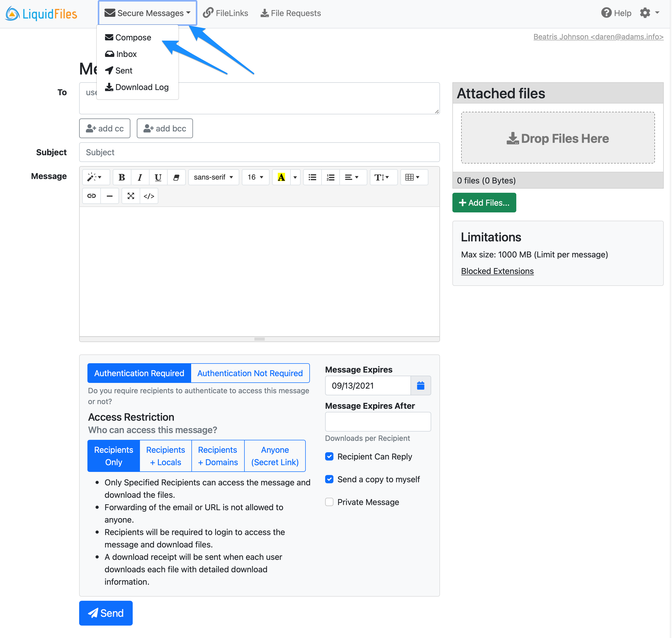The width and height of the screenshot is (672, 638).
Task: Apply underline formatting
Action: [x=158, y=177]
